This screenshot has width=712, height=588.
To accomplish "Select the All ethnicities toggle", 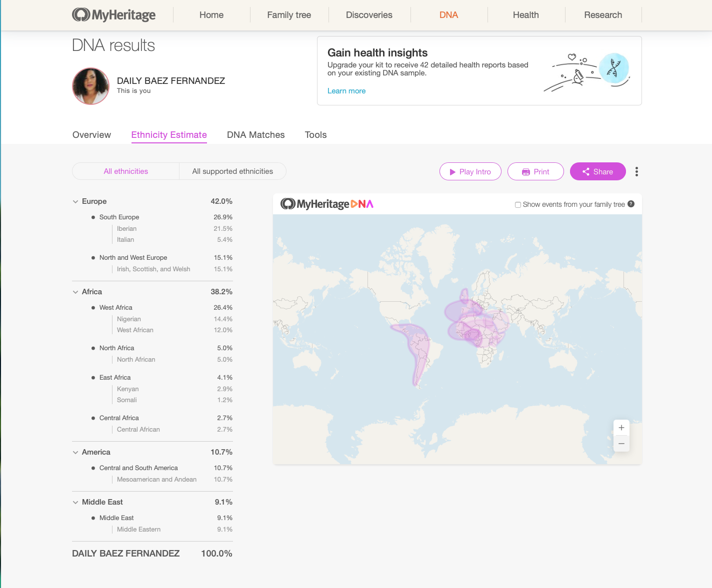I will (x=126, y=171).
